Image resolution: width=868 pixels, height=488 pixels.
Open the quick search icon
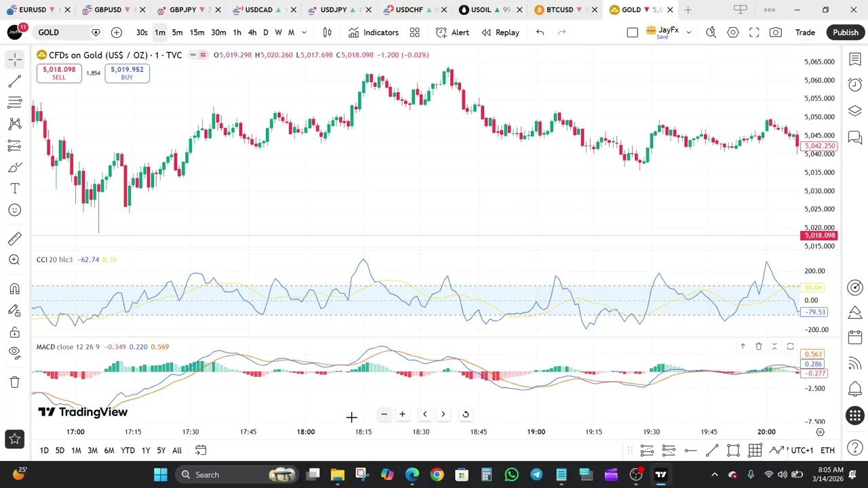pos(711,33)
